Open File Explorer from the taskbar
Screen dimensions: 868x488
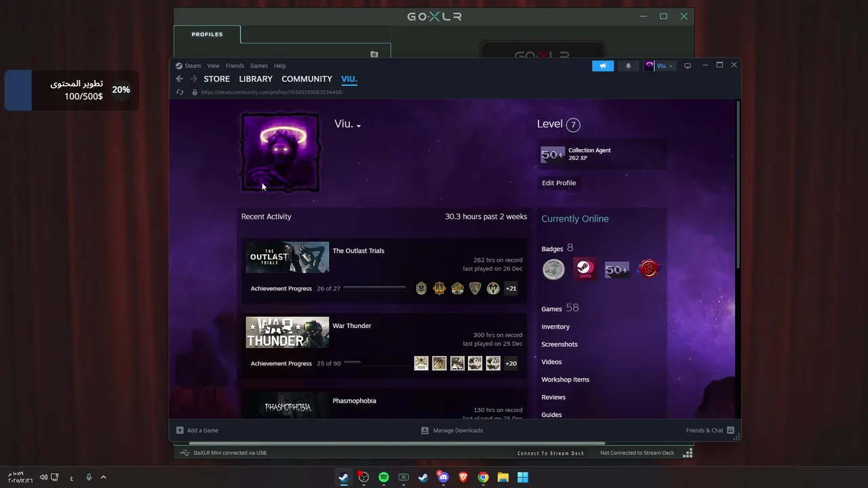click(502, 477)
